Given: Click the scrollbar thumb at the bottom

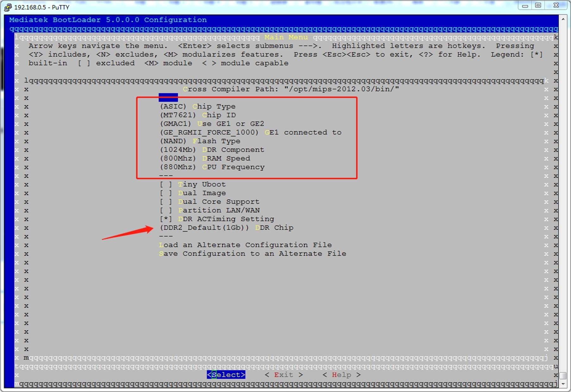Looking at the screenshot, I should [x=563, y=376].
